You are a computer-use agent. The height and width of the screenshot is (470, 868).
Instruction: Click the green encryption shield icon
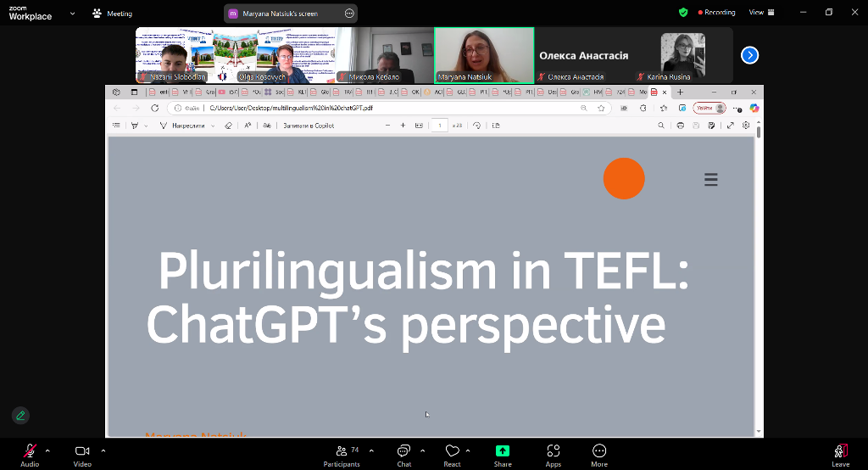(x=683, y=13)
